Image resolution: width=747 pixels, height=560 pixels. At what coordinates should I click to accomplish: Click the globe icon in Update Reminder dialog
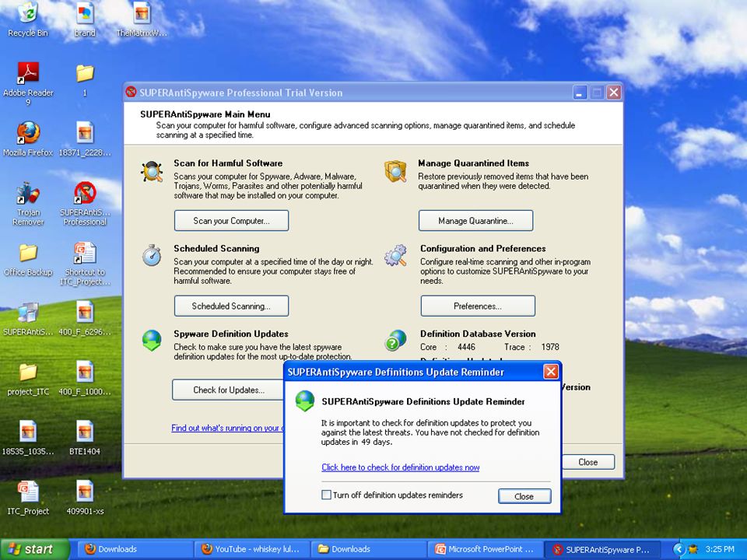(x=305, y=401)
